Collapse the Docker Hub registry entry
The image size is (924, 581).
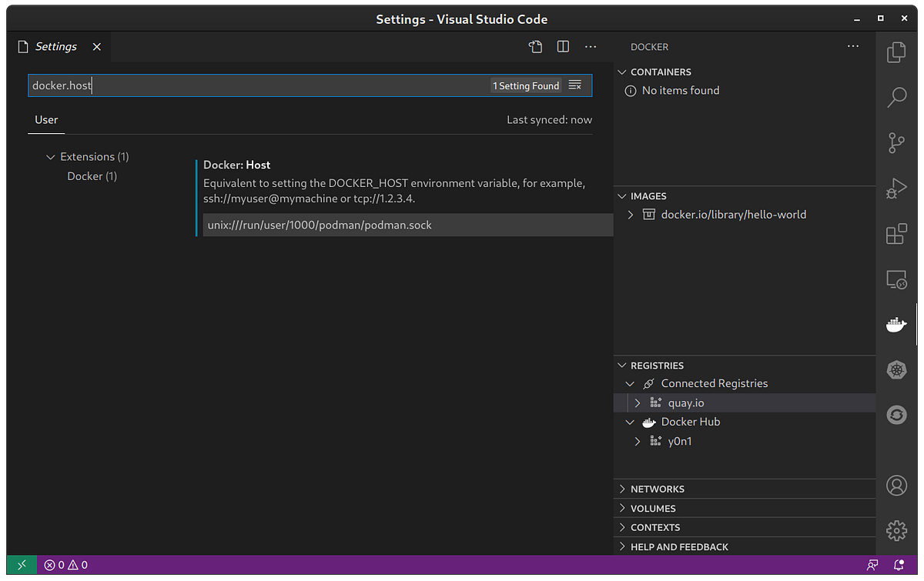(630, 422)
